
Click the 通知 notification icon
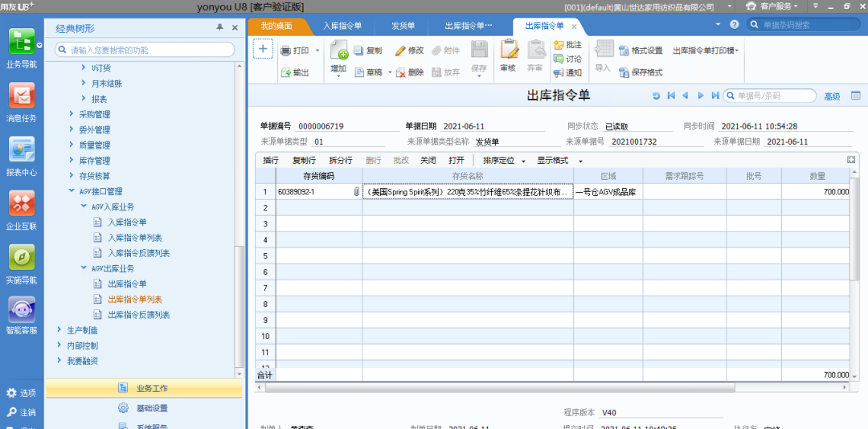[559, 72]
